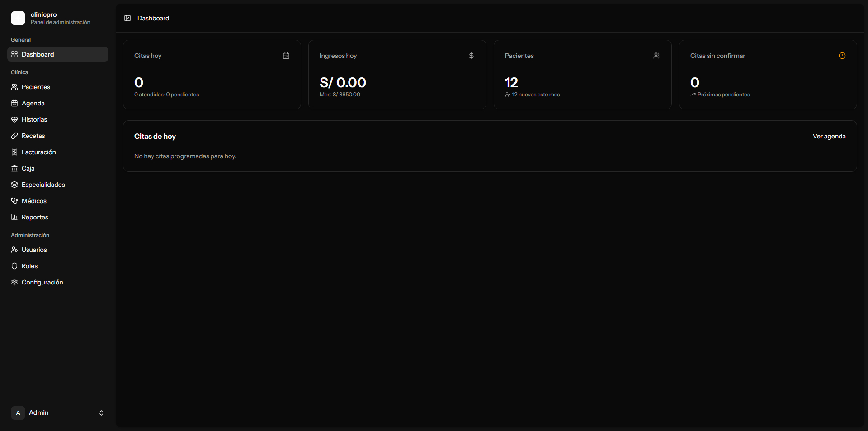Open Especialidades section
The image size is (868, 431).
(58, 185)
